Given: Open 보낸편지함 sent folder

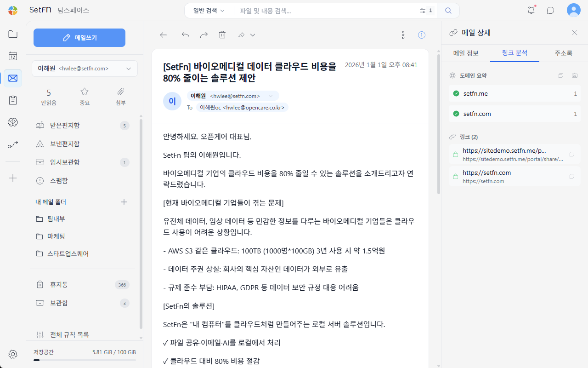Looking at the screenshot, I should pyautogui.click(x=83, y=144).
